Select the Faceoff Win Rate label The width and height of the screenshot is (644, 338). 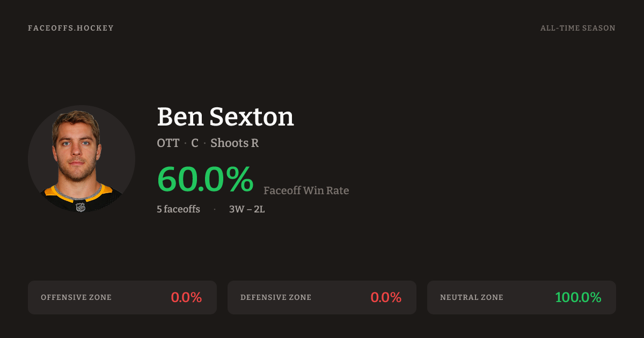[306, 190]
